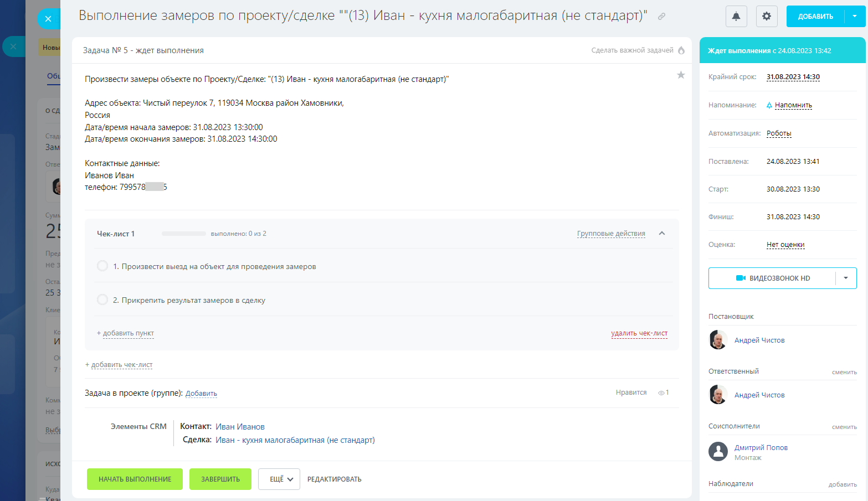Image resolution: width=868 pixels, height=501 pixels.
Task: Click the checklist progress bar
Action: pos(184,234)
